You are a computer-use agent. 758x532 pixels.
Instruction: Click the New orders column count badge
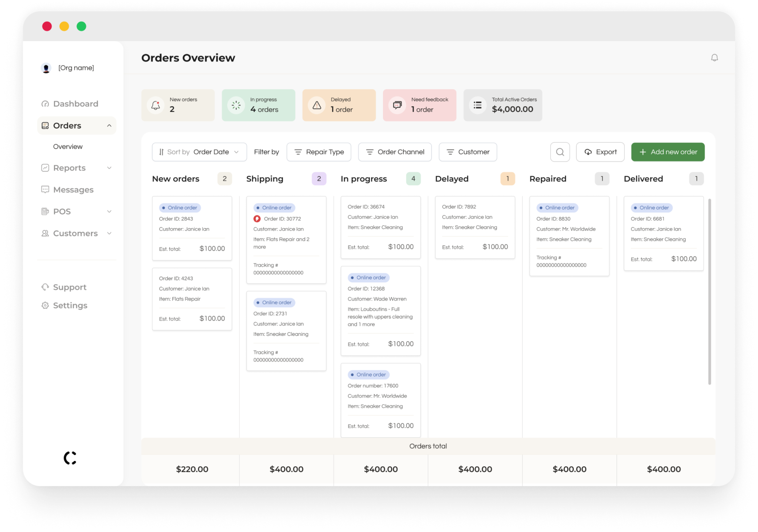coord(225,179)
